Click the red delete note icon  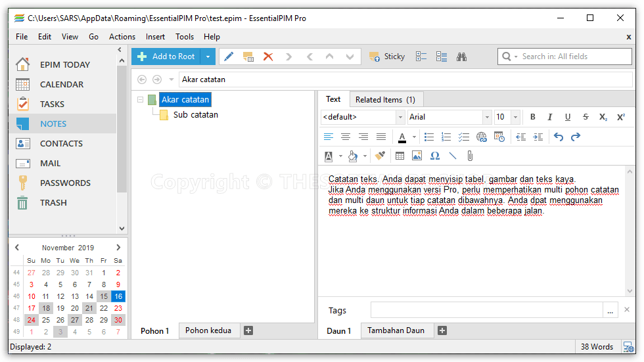coord(268,57)
